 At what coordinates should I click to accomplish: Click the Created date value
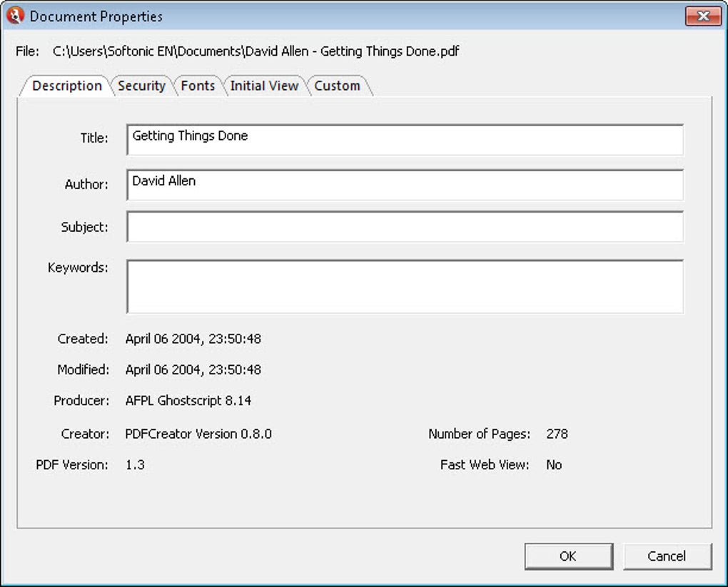[x=193, y=339]
